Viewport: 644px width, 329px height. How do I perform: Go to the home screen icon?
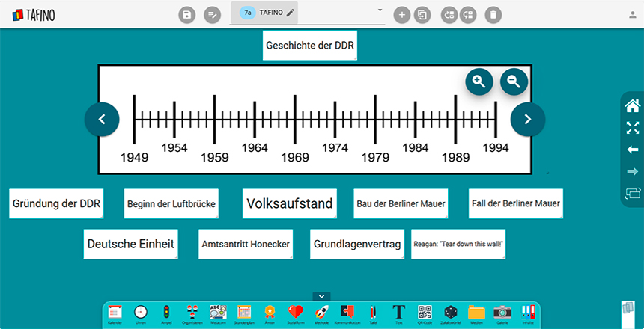pos(632,106)
